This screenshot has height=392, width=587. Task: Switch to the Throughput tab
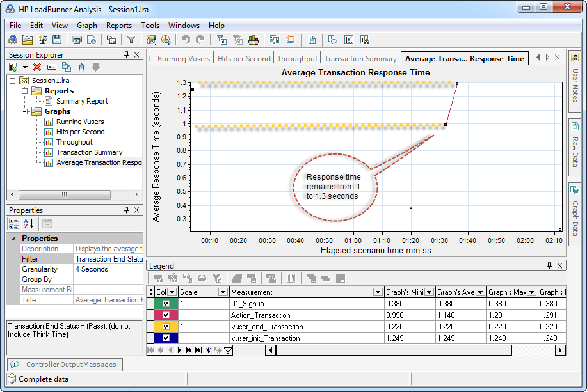(297, 58)
